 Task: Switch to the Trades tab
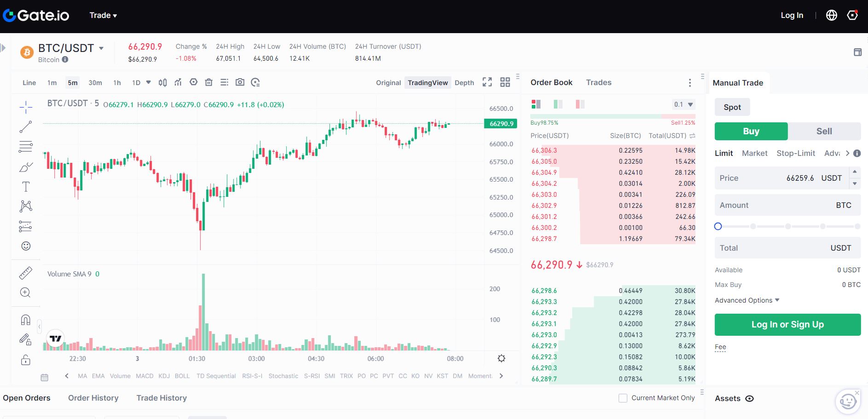(x=598, y=82)
